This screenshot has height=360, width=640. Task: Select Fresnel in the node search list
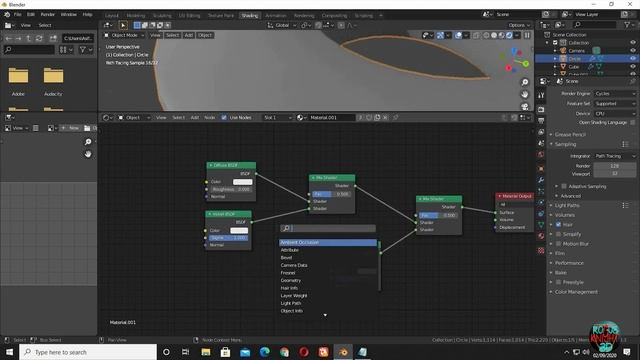pyautogui.click(x=328, y=273)
